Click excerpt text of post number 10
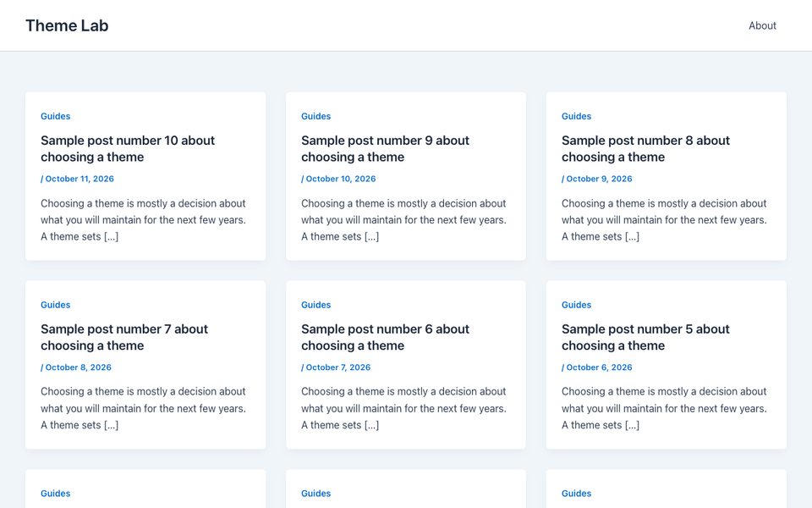Viewport: 812px width, 508px height. (144, 220)
